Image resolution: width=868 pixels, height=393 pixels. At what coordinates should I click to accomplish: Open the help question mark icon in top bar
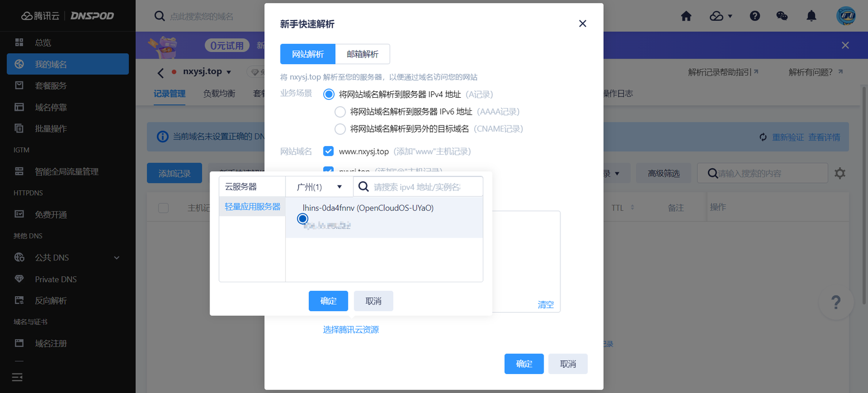755,16
